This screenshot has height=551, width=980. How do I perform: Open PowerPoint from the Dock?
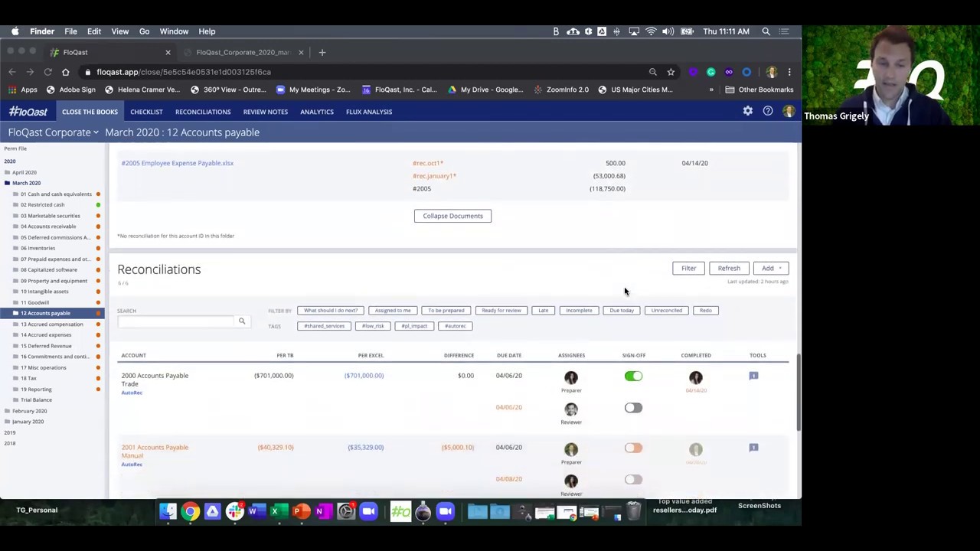(x=301, y=511)
